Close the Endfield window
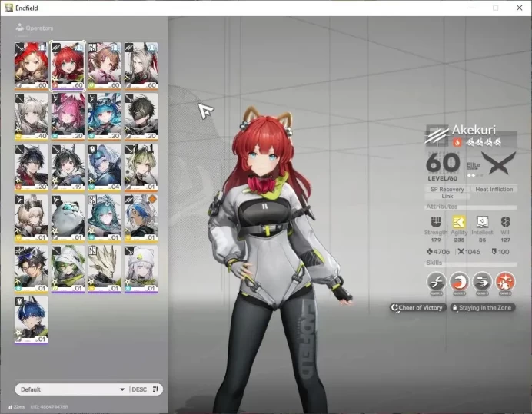Viewport: 532px width, 414px height. click(x=520, y=8)
